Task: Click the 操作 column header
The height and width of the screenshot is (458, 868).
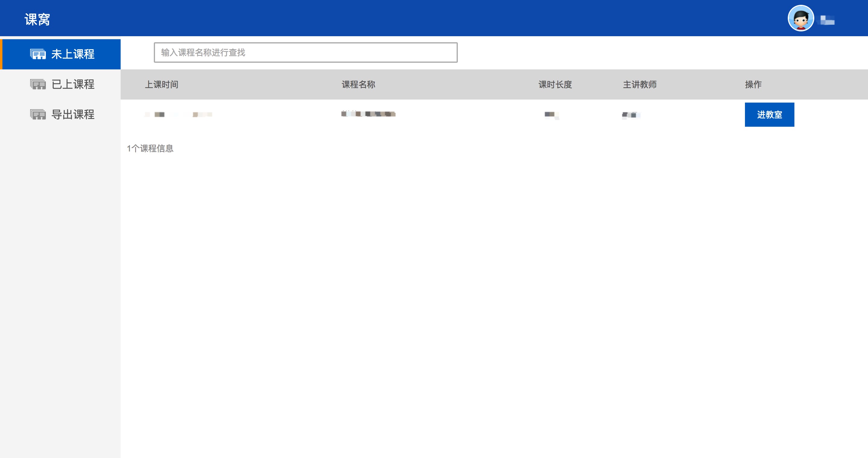Action: coord(753,84)
